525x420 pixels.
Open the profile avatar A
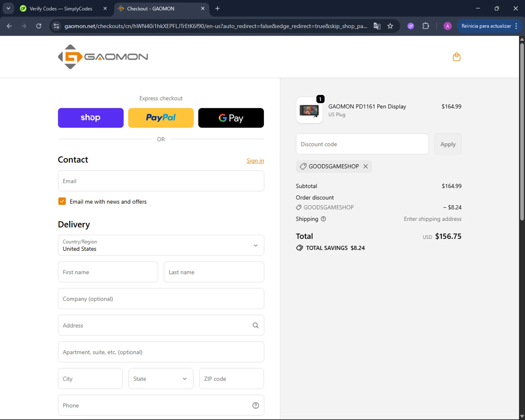[x=447, y=26]
